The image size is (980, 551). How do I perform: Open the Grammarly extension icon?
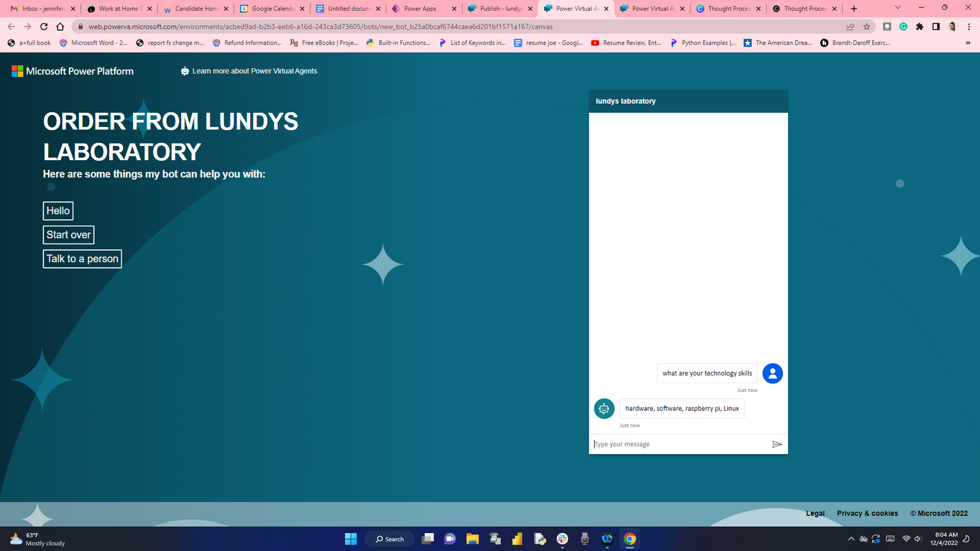tap(903, 27)
